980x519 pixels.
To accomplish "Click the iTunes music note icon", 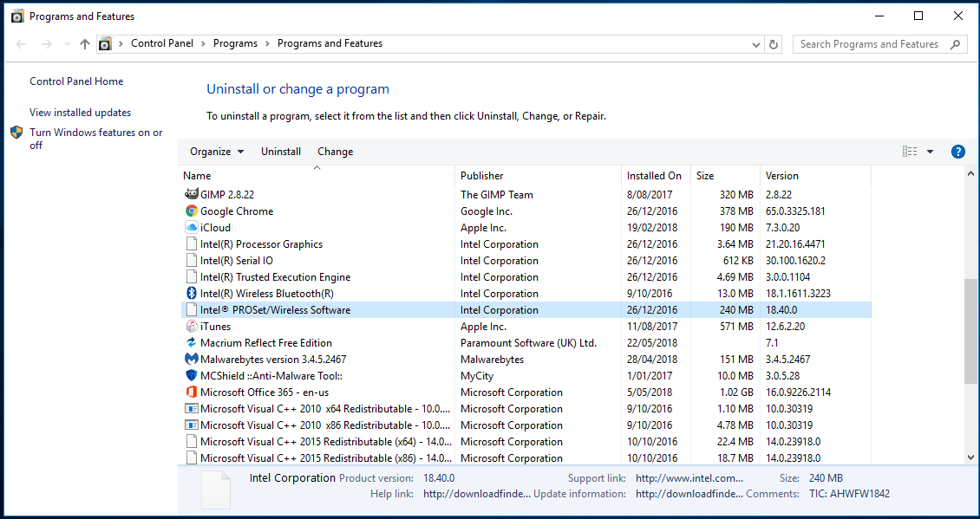I will click(192, 326).
